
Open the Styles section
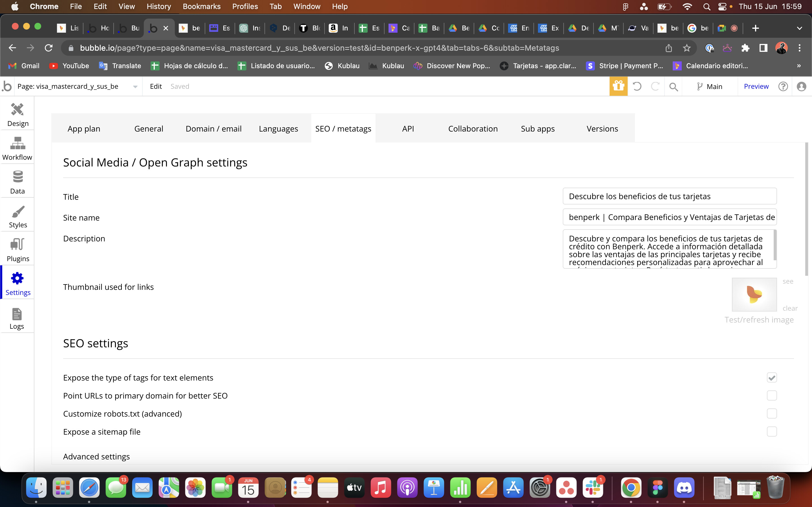point(17,216)
